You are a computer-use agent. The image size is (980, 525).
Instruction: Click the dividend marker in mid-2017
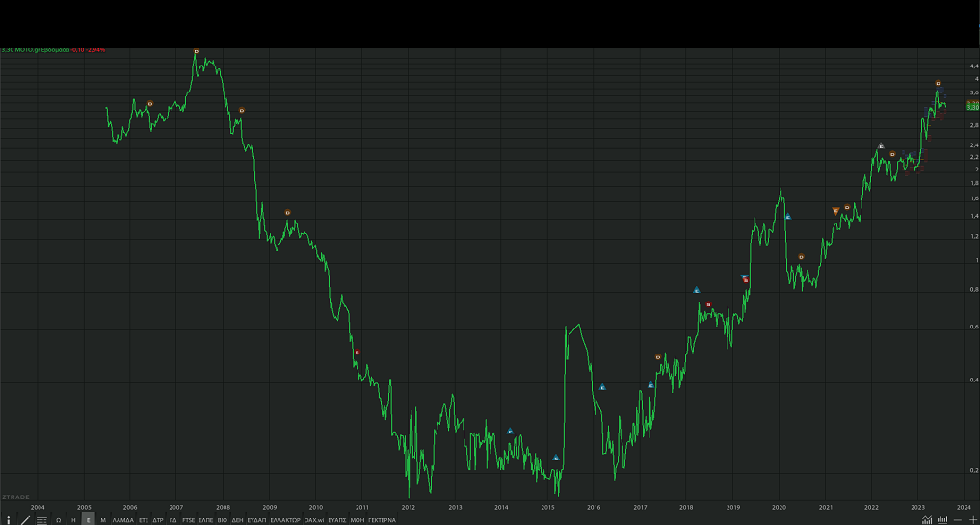[x=658, y=356]
